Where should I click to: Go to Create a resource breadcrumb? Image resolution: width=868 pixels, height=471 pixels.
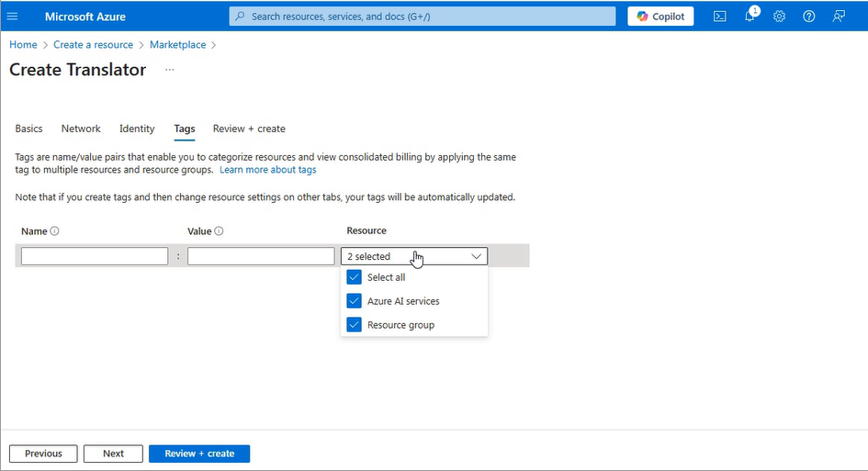[x=93, y=45]
